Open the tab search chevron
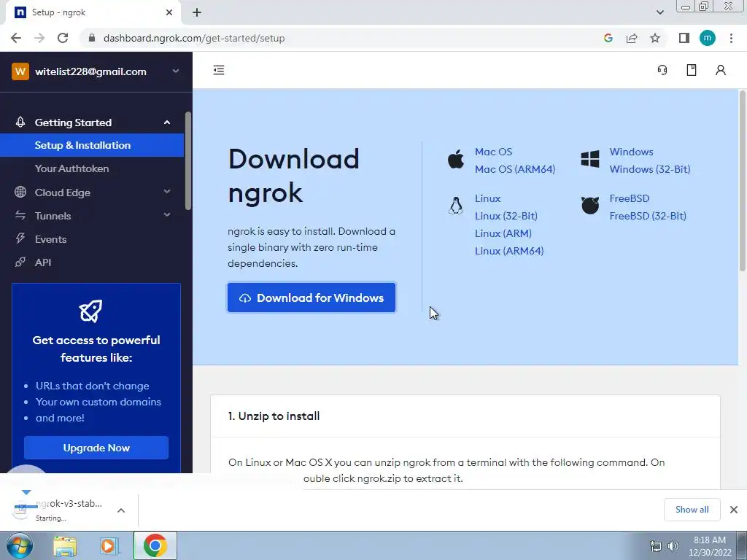The height and width of the screenshot is (560, 747). point(659,12)
